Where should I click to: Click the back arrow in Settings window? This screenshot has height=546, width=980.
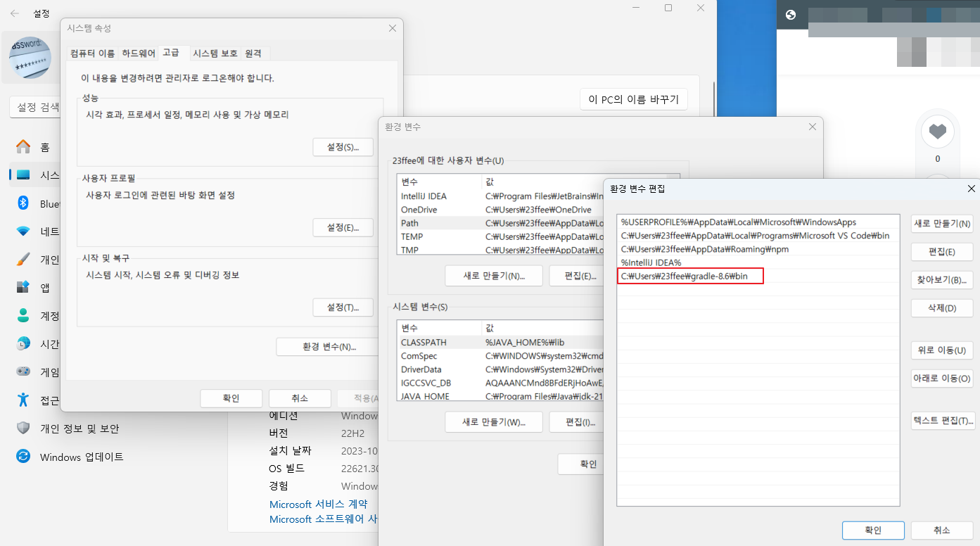pos(15,13)
